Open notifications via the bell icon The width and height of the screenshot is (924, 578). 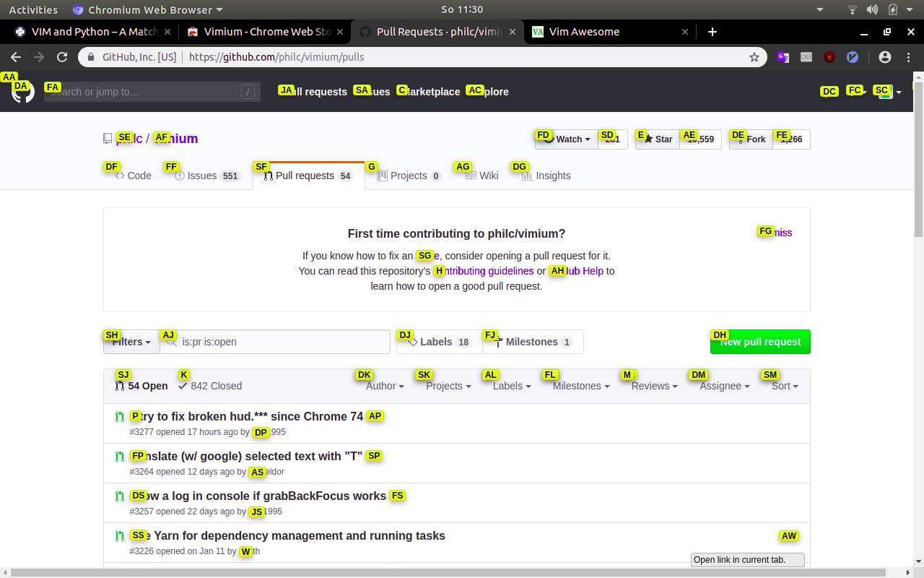point(829,92)
